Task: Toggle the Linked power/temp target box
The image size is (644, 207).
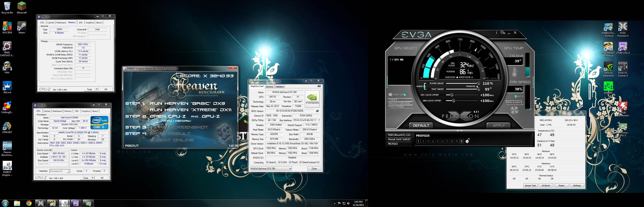Action: [x=424, y=86]
